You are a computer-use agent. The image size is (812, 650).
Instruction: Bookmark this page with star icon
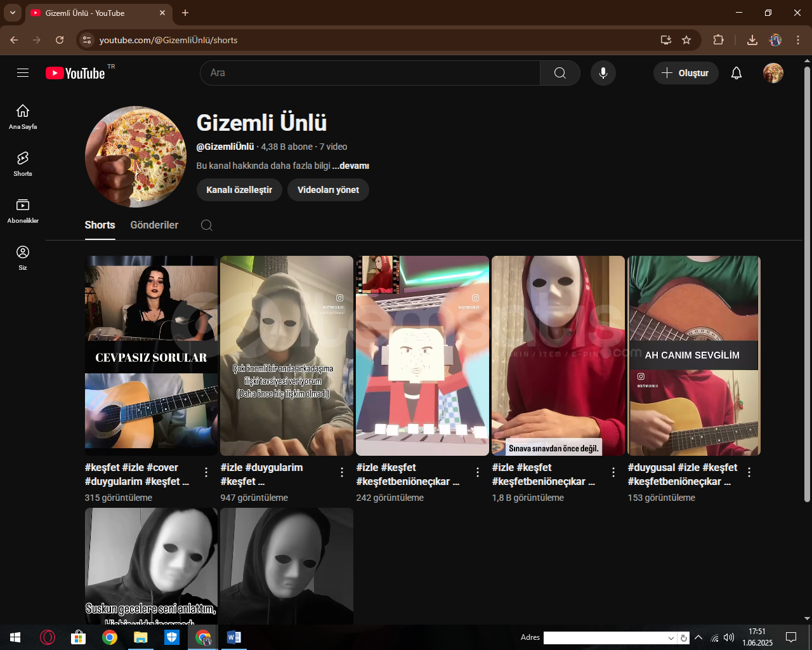(686, 40)
